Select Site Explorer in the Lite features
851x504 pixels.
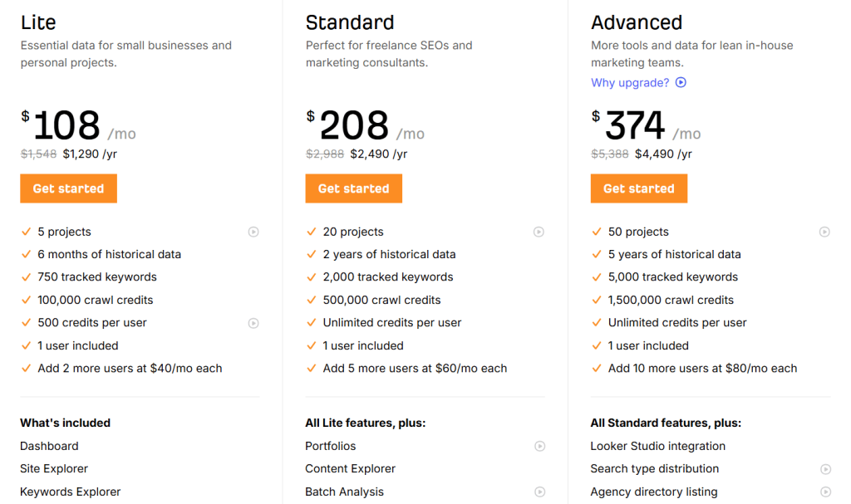click(x=54, y=468)
